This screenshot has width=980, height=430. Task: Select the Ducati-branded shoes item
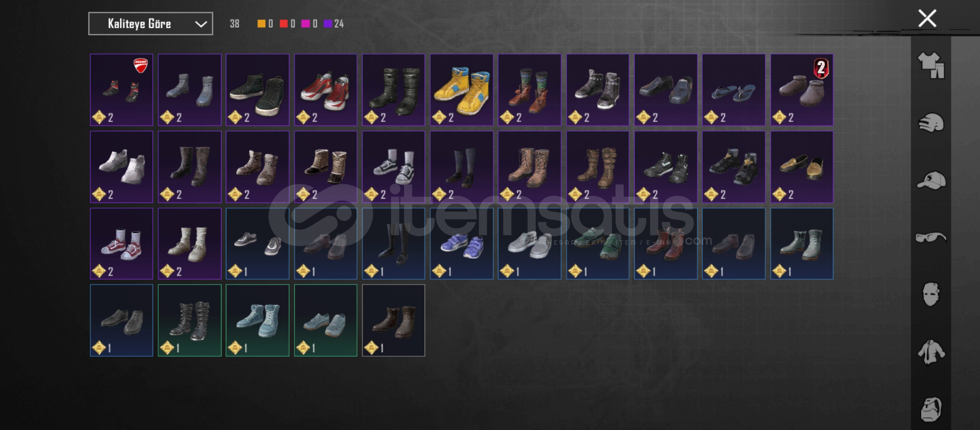click(122, 90)
